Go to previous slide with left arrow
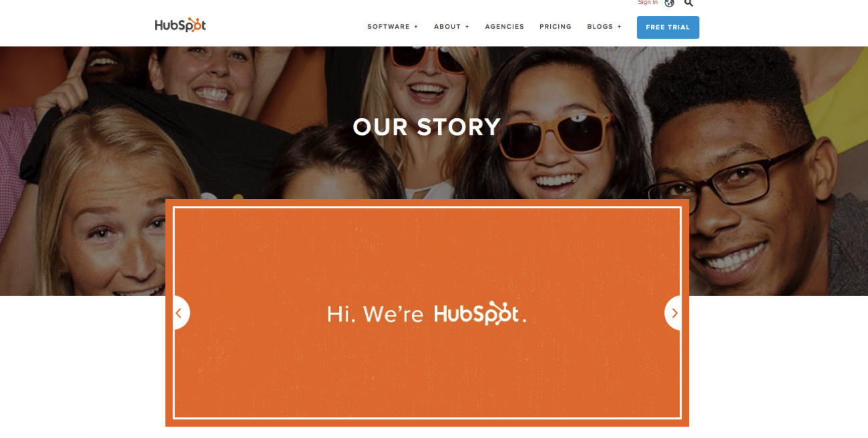Viewport: 868px width, 438px height. coord(178,312)
